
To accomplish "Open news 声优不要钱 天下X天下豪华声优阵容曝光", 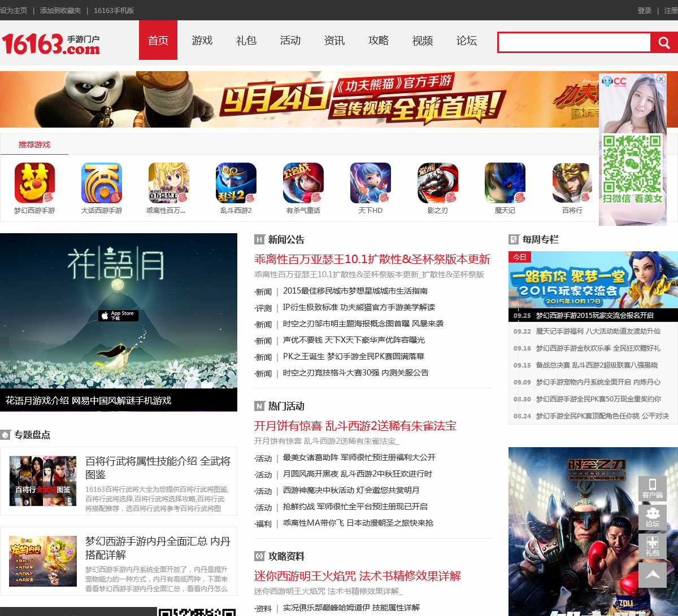I will pyautogui.click(x=354, y=340).
